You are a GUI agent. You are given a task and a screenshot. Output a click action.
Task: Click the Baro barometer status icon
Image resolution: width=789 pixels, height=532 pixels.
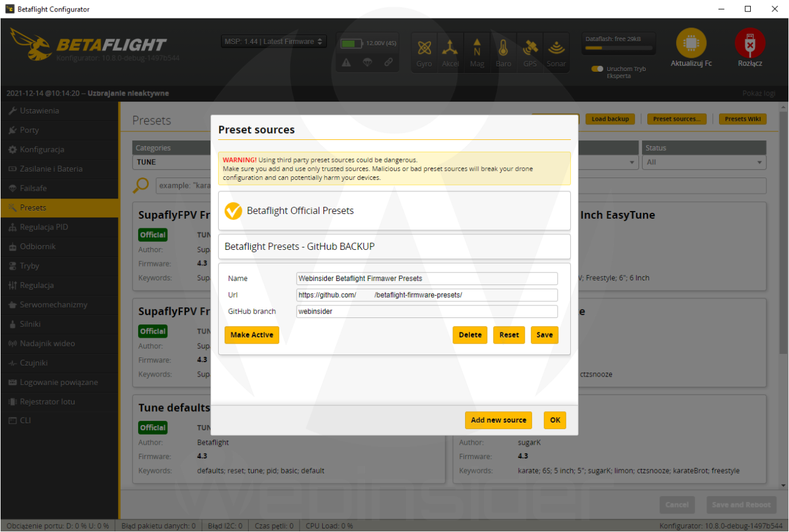(503, 48)
